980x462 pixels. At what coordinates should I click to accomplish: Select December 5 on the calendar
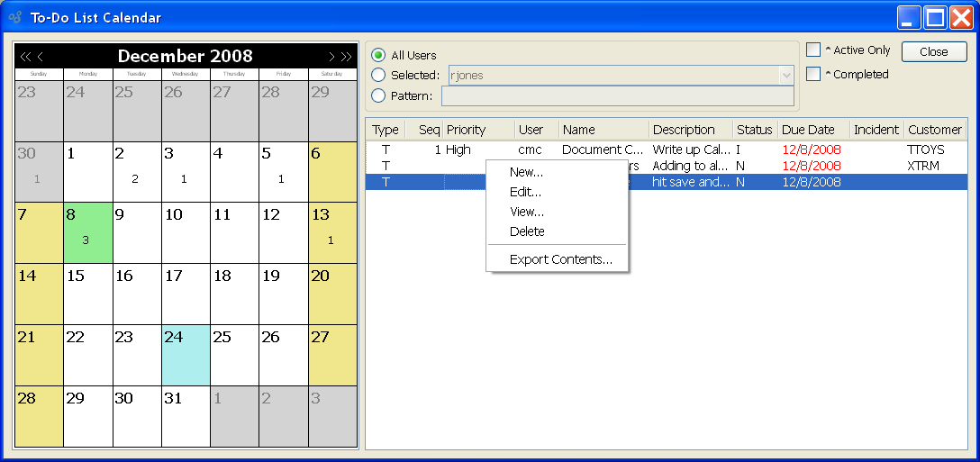pyautogui.click(x=283, y=171)
